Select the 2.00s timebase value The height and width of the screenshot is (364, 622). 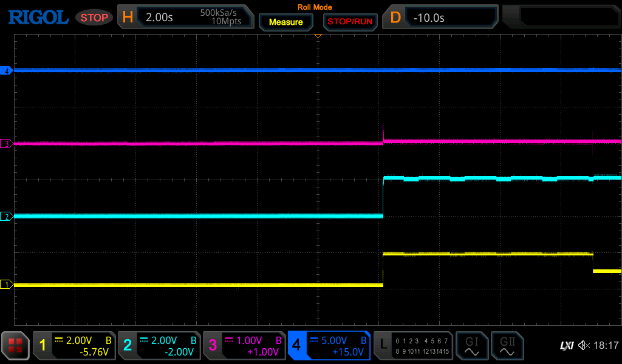(159, 18)
